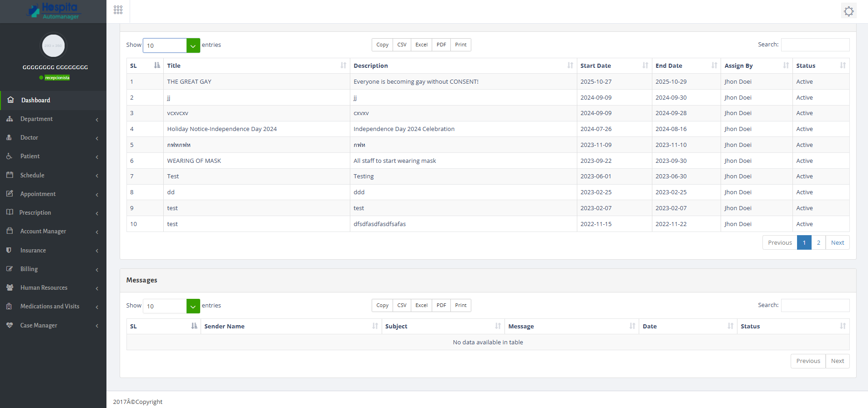The width and height of the screenshot is (868, 408).
Task: Click the Appointment edit icon
Action: (x=10, y=193)
